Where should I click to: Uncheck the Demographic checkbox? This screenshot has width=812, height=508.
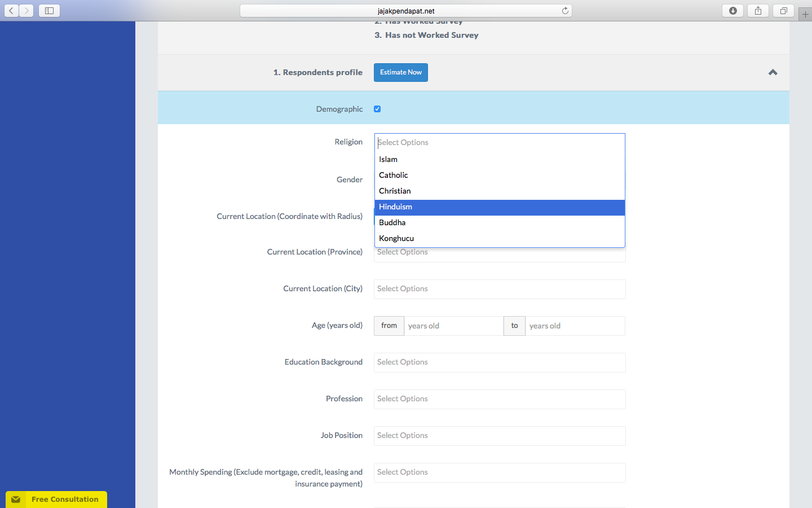pos(377,109)
